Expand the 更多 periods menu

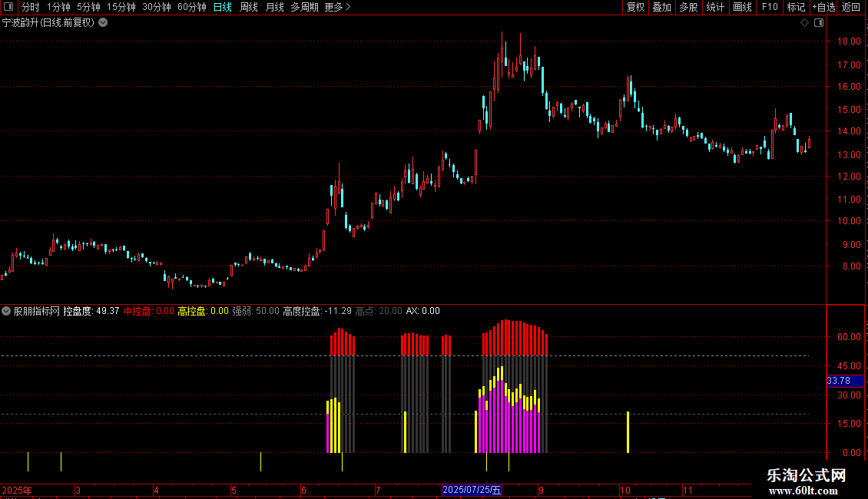tap(337, 7)
